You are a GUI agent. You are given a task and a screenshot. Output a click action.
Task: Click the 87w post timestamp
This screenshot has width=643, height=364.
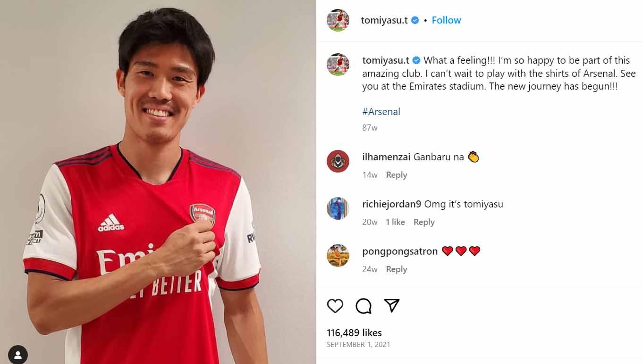pos(369,128)
